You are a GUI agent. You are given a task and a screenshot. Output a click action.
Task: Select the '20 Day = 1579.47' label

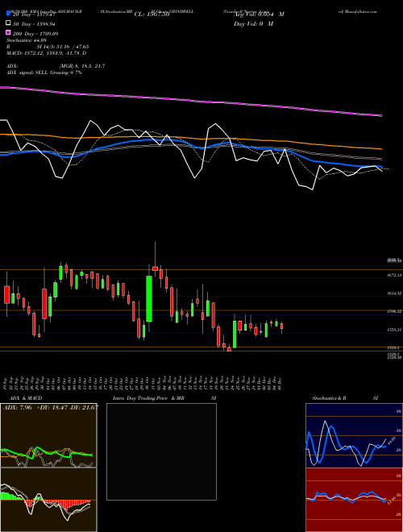(33, 15)
